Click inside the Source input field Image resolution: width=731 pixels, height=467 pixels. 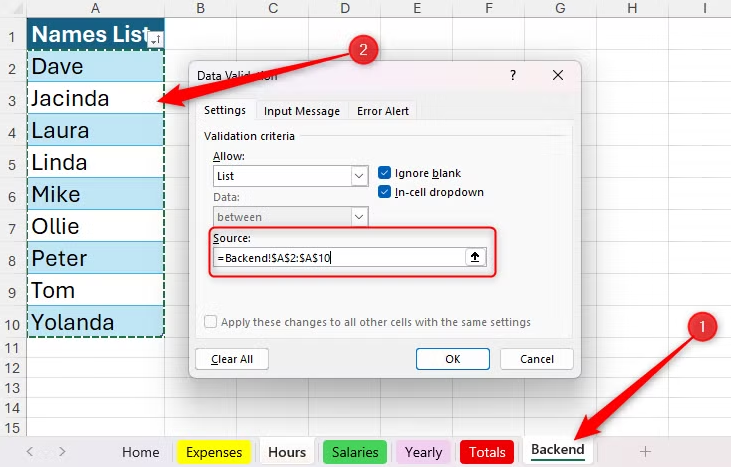[339, 257]
